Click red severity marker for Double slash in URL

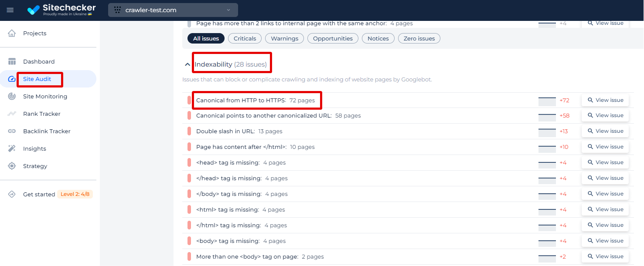coord(189,131)
